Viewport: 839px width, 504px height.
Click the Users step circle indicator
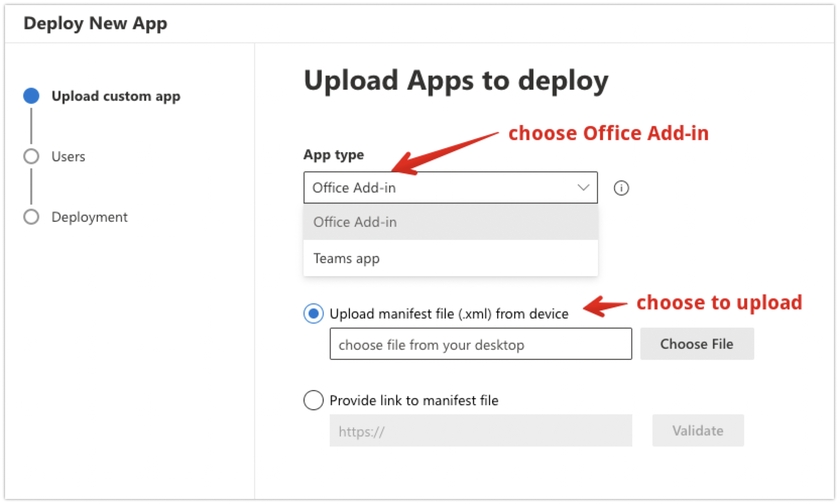click(x=31, y=156)
